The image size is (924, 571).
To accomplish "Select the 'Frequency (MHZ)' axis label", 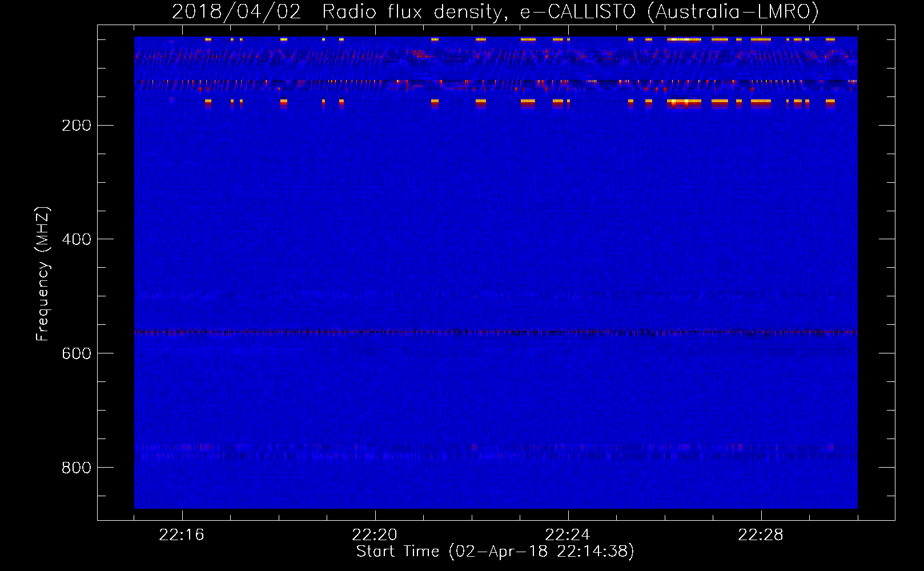I will 43,274.
